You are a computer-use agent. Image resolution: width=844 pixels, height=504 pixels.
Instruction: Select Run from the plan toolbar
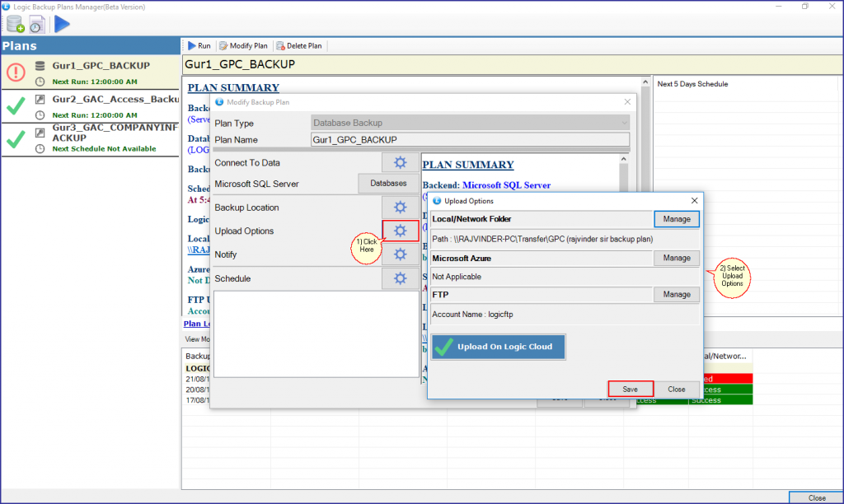click(199, 45)
